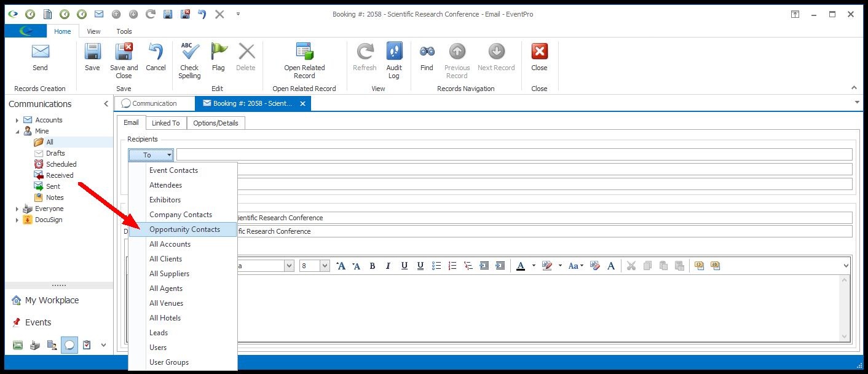Click the Find binoculars button
The height and width of the screenshot is (374, 868).
[427, 58]
